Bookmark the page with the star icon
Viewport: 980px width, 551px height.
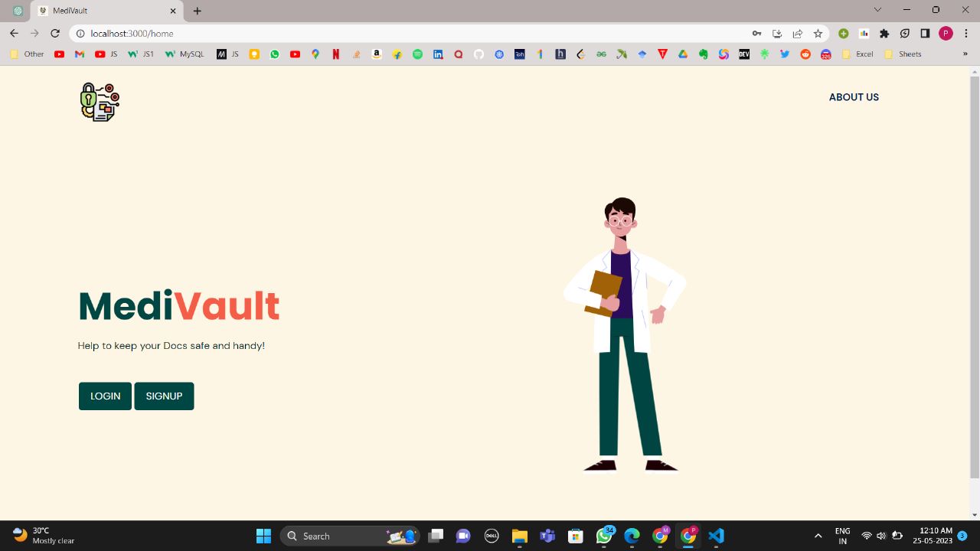[818, 34]
